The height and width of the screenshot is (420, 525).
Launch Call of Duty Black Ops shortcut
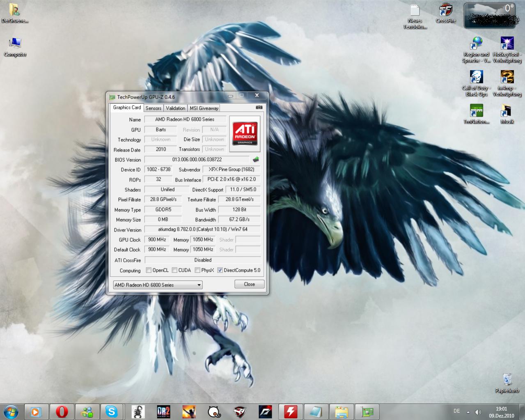click(x=476, y=83)
